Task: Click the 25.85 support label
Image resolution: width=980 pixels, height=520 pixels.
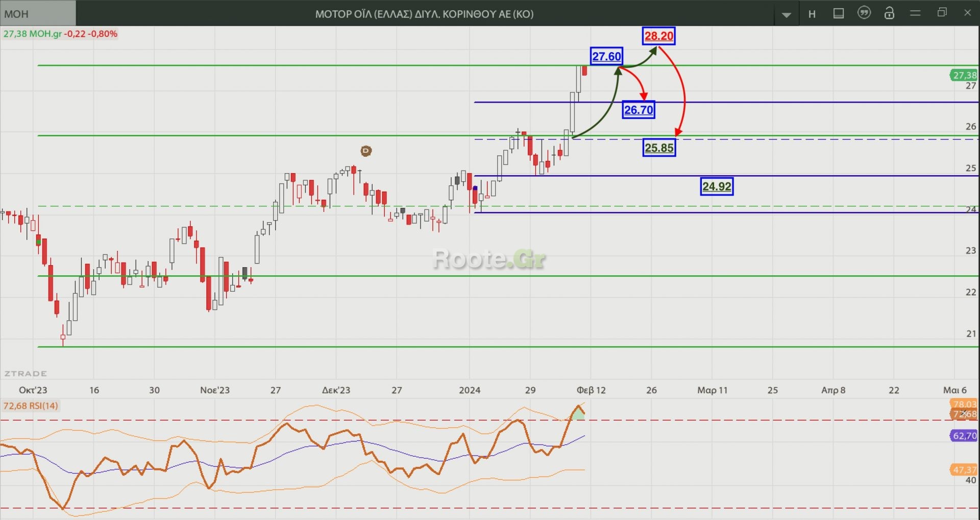Action: (x=658, y=148)
